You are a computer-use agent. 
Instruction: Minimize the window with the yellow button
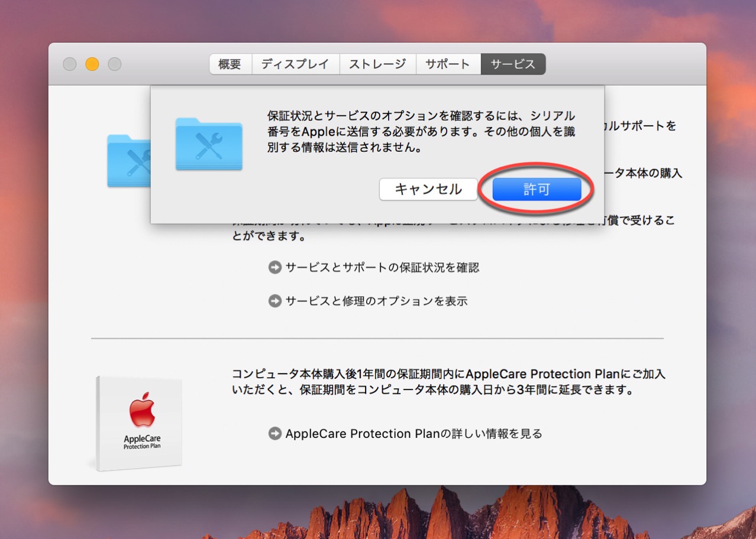(92, 64)
